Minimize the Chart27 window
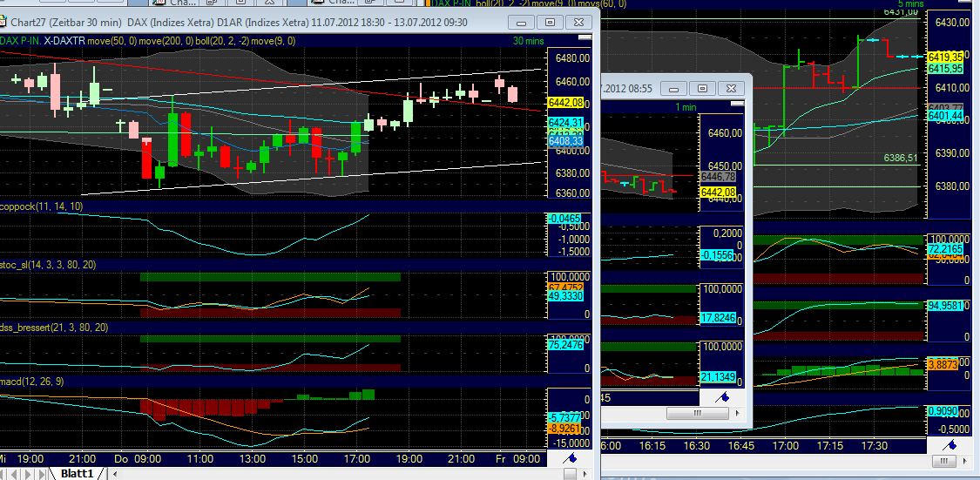Image resolution: width=980 pixels, height=480 pixels. tap(521, 23)
